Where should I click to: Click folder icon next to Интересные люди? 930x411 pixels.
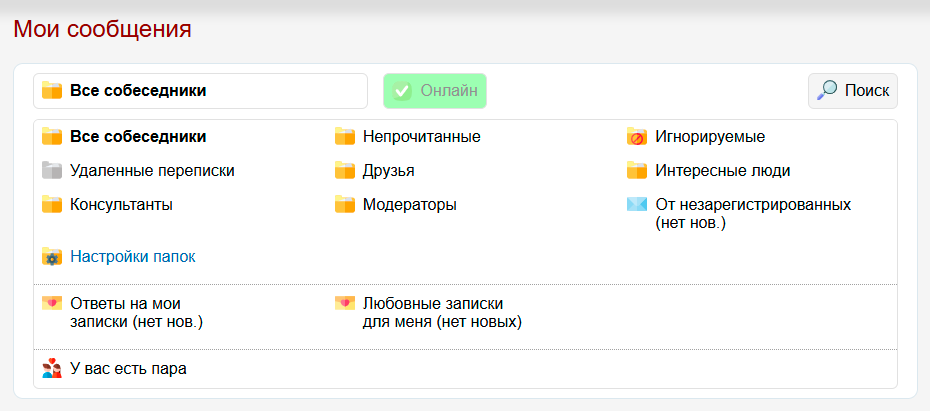coord(637,171)
